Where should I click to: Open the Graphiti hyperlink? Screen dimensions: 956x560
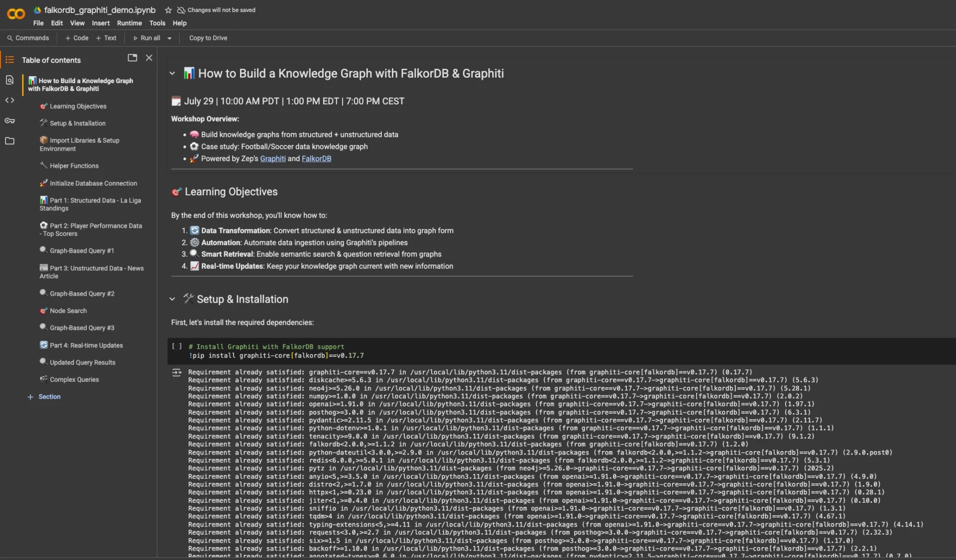(x=273, y=158)
